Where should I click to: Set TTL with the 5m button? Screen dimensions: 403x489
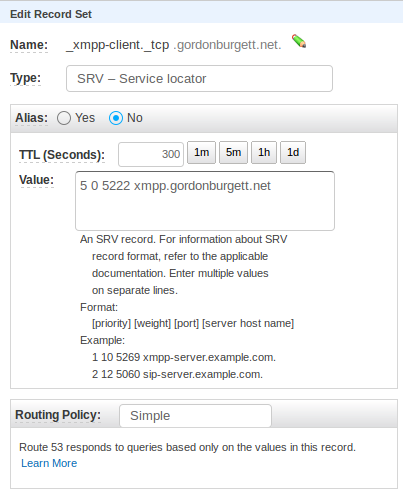click(x=233, y=152)
